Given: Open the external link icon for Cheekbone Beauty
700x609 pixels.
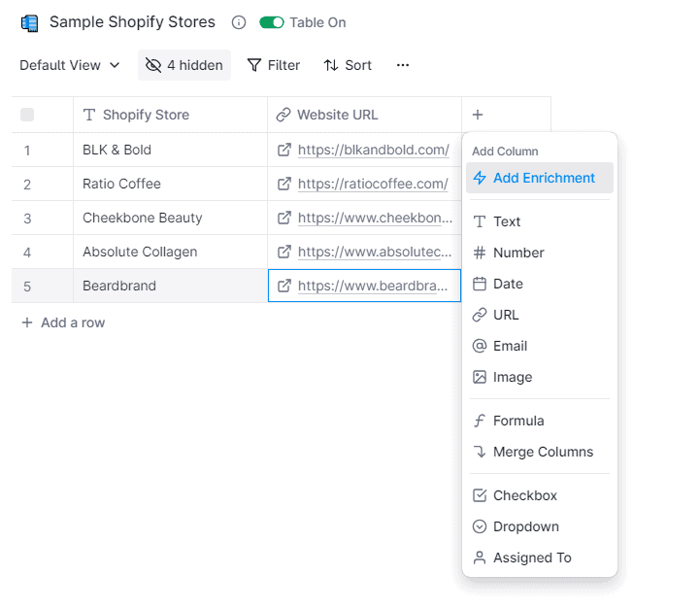Looking at the screenshot, I should [284, 218].
